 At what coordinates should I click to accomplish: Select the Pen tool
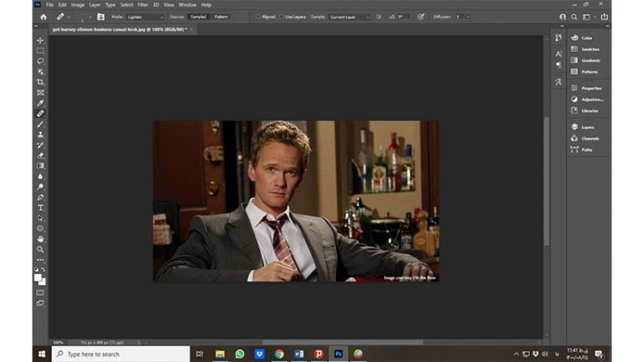(x=40, y=198)
